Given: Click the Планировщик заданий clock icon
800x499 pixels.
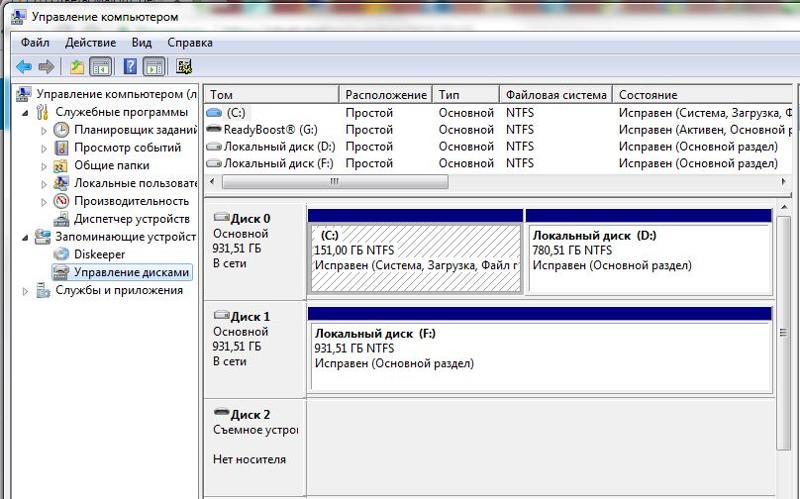Looking at the screenshot, I should (61, 130).
